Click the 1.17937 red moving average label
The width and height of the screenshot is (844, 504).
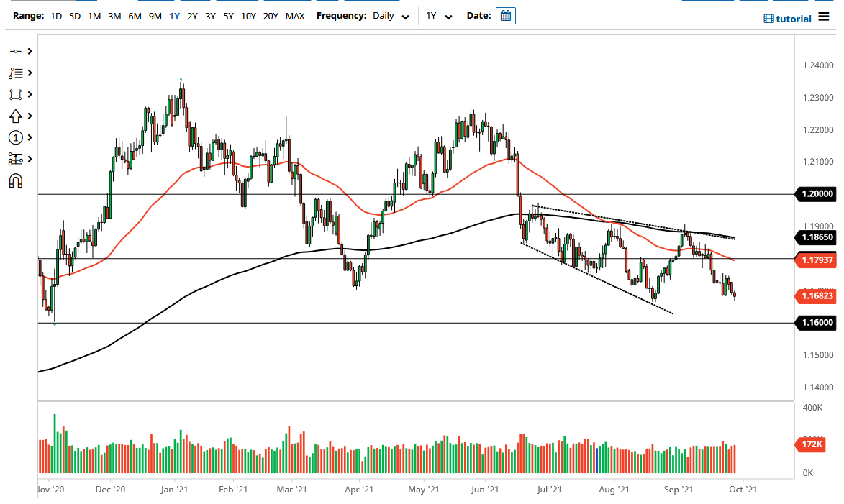pos(817,260)
